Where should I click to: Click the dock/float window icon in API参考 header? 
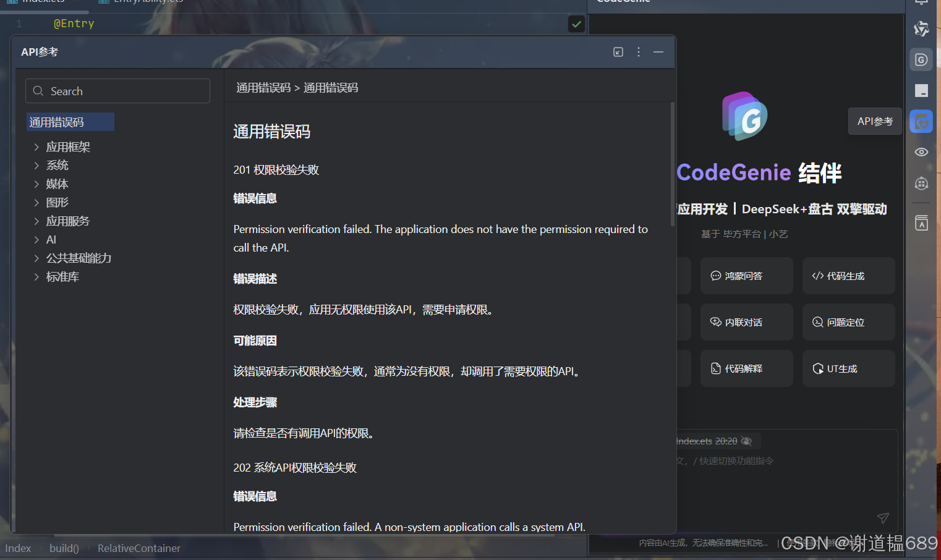pyautogui.click(x=618, y=52)
